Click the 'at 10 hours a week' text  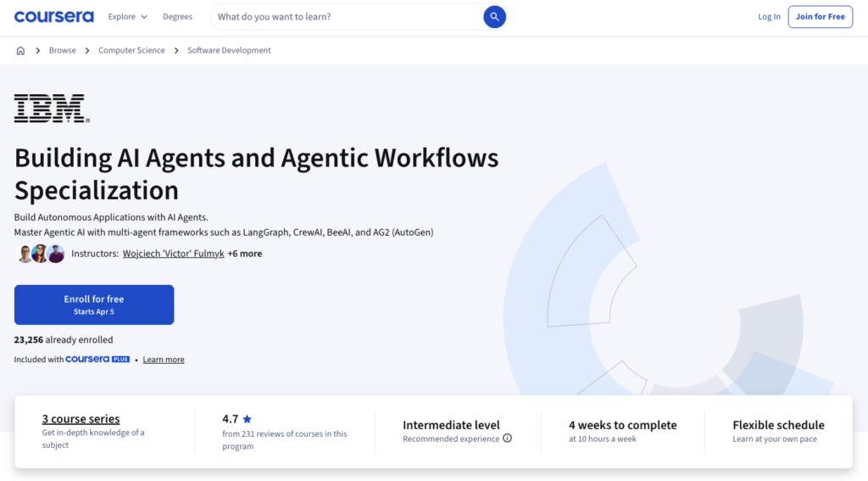pos(603,439)
